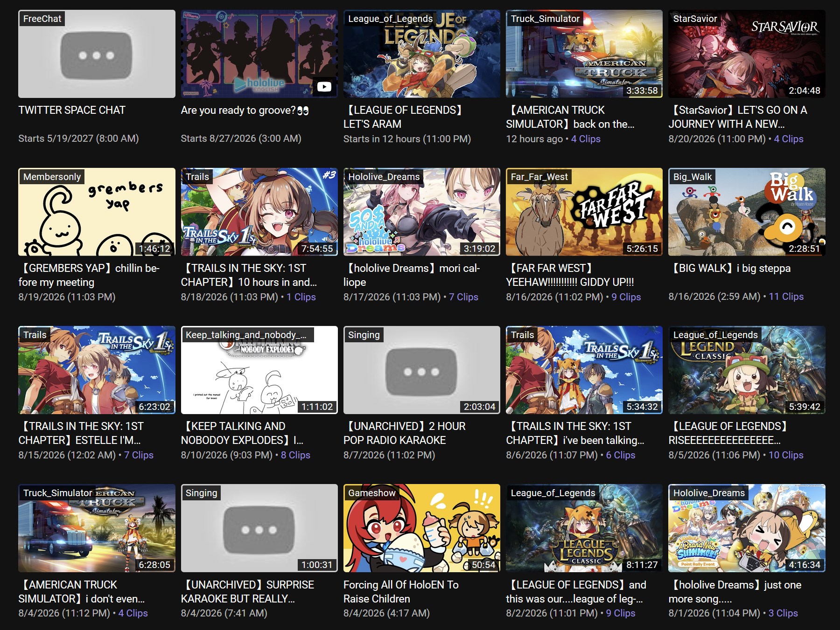Viewport: 840px width, 630px height.
Task: Open the title LEAGUE OF LEGENDS and this was our
Action: 576,592
